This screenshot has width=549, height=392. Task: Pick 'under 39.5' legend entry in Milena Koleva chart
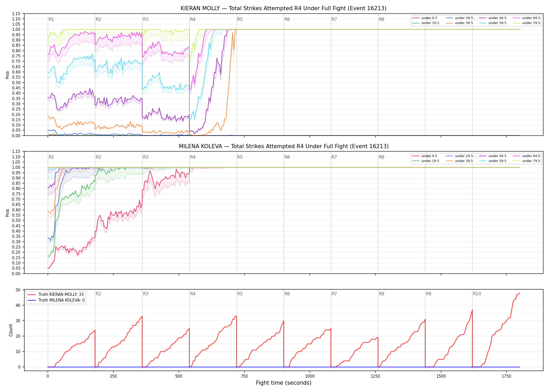coord(459,161)
